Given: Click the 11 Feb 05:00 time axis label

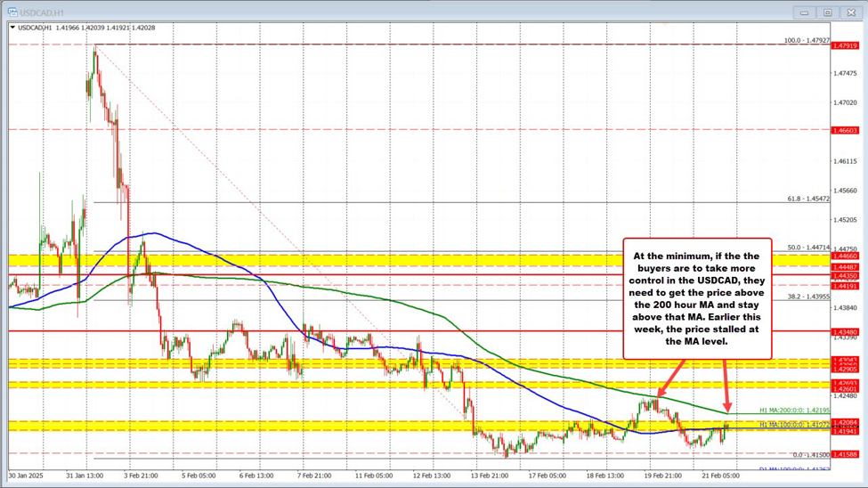Looking at the screenshot, I should [x=374, y=476].
